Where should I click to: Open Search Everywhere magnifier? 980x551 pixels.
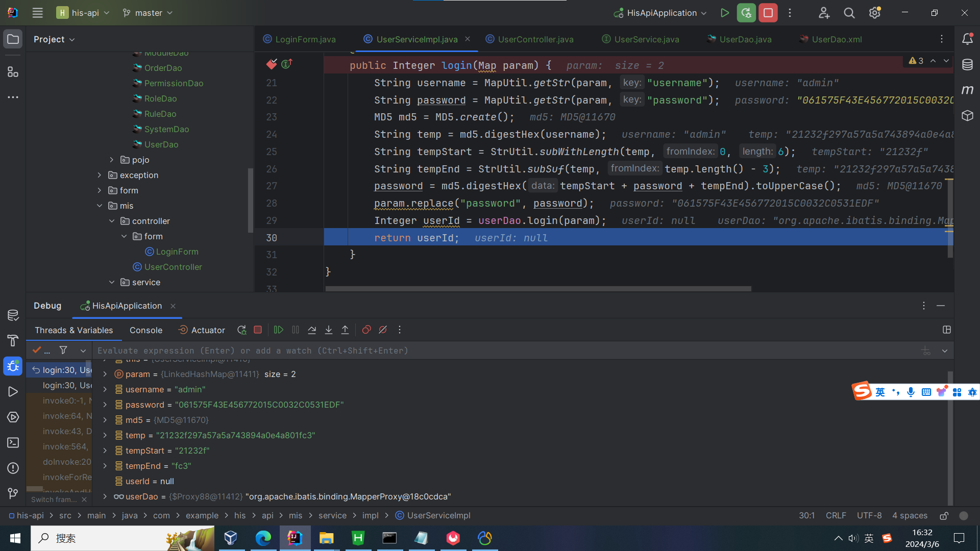[849, 13]
